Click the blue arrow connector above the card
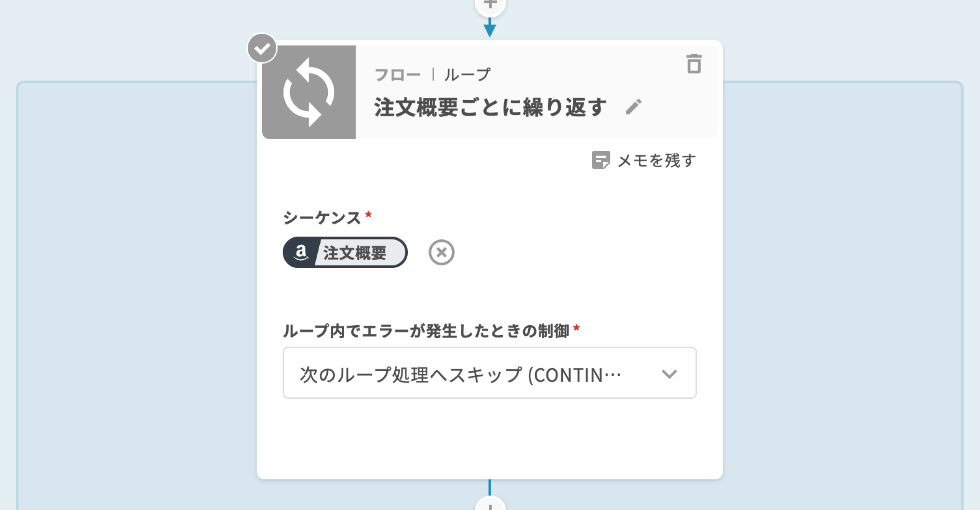 [490, 29]
